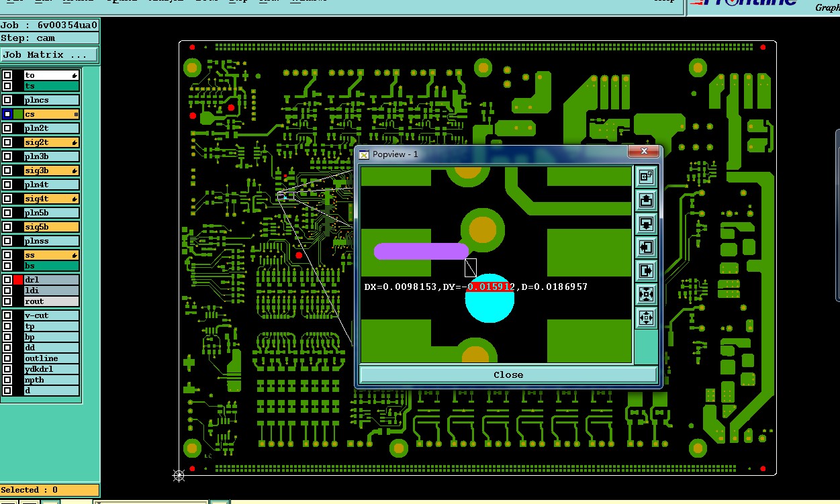Screen dimensions: 840x504
Task: Enable the plncs layer checkbox
Action: 7,100
